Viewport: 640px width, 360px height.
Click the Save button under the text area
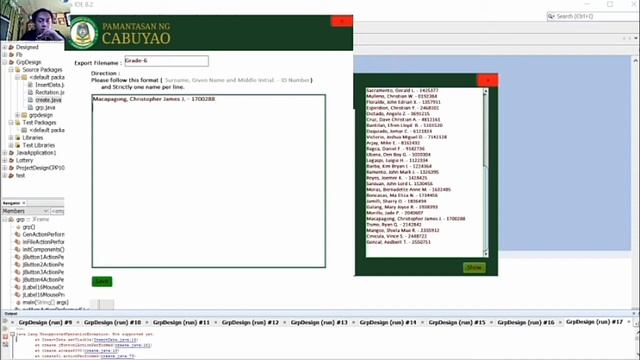click(102, 281)
